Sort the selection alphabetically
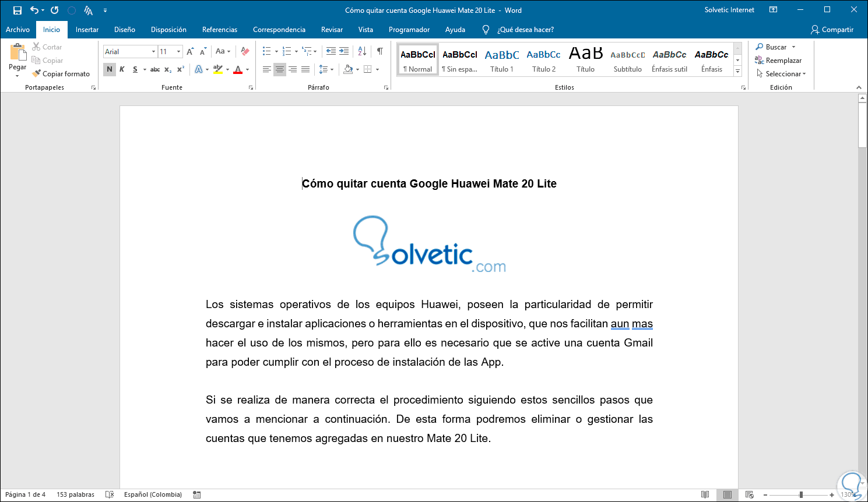This screenshot has width=868, height=502. coord(362,51)
